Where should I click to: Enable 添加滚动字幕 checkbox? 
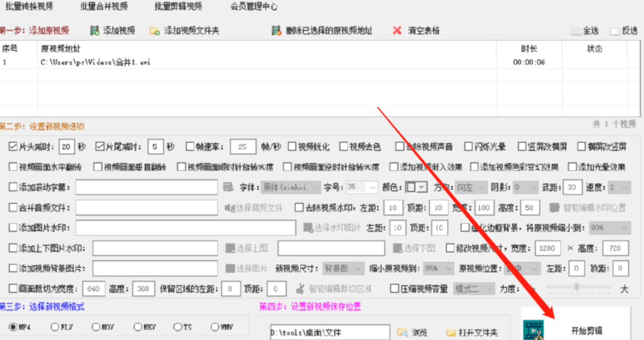13,187
